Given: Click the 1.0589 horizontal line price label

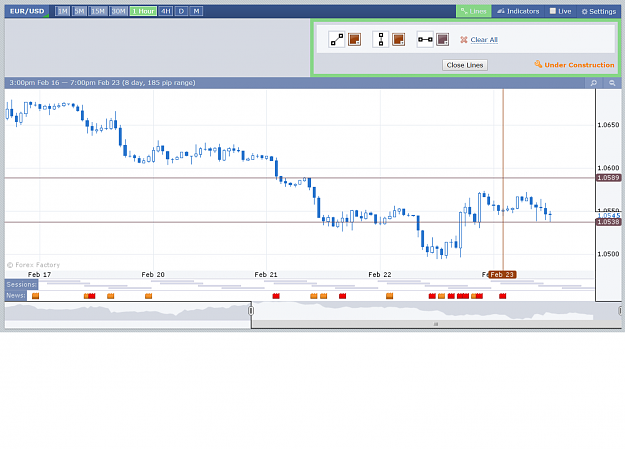Looking at the screenshot, I should 609,178.
